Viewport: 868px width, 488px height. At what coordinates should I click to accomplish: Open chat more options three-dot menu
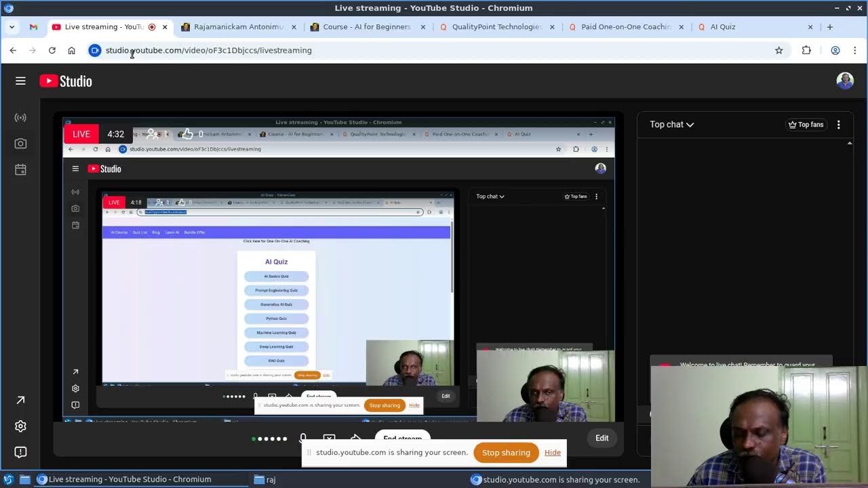[838, 125]
